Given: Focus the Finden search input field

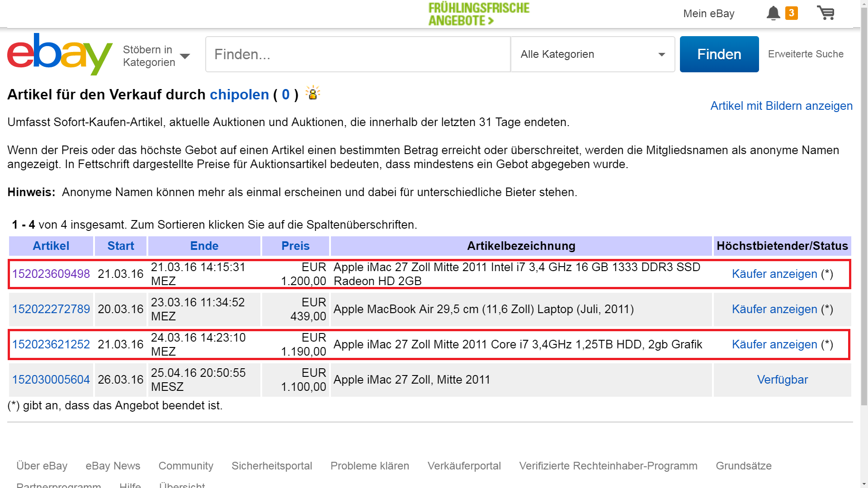Looking at the screenshot, I should tap(358, 54).
